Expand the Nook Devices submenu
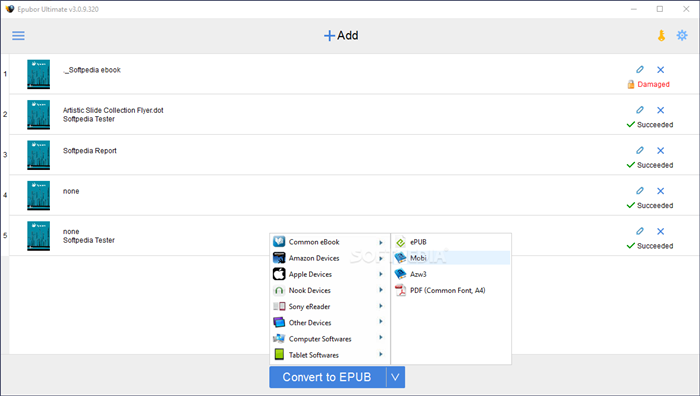The height and width of the screenshot is (396, 700). pos(329,290)
